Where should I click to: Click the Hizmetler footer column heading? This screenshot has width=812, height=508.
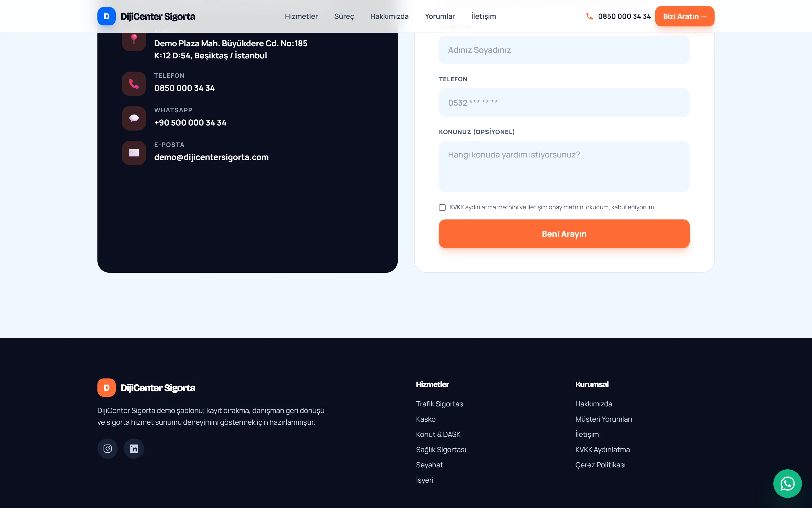point(432,384)
